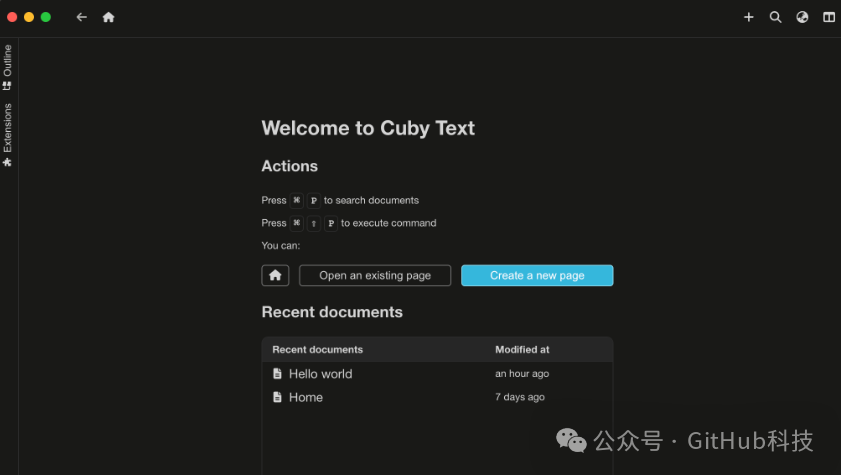The width and height of the screenshot is (841, 475).
Task: Select the '7 days ago' cell
Action: coord(520,397)
